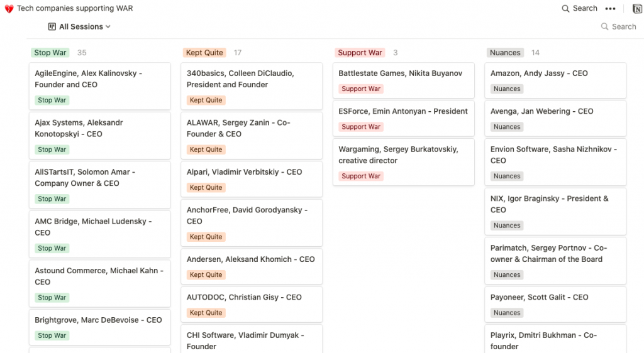This screenshot has height=353, width=644.
Task: Open the Notion logo icon
Action: pos(636,9)
